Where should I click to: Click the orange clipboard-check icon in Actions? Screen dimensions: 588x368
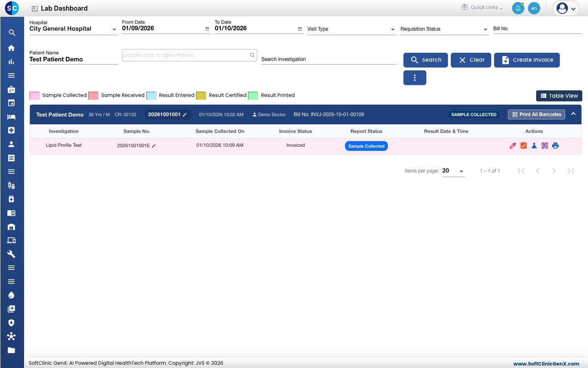tap(523, 146)
